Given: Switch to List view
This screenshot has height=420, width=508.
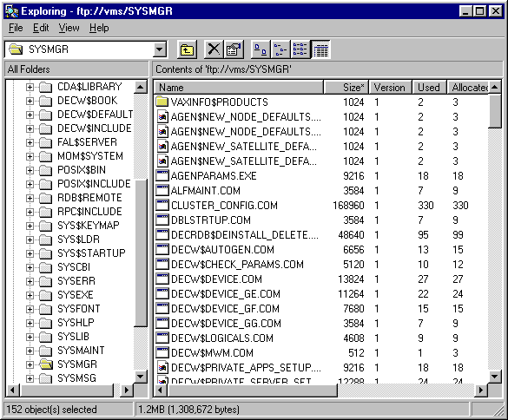Looking at the screenshot, I should pyautogui.click(x=300, y=49).
